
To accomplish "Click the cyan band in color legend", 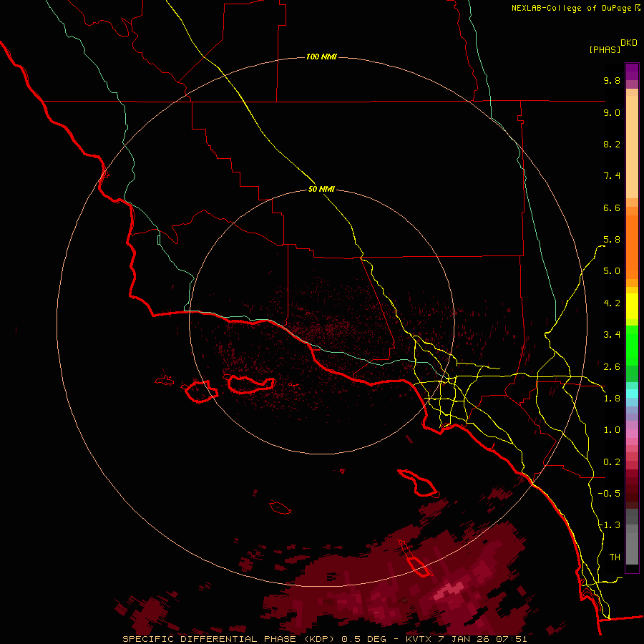I will [x=632, y=393].
